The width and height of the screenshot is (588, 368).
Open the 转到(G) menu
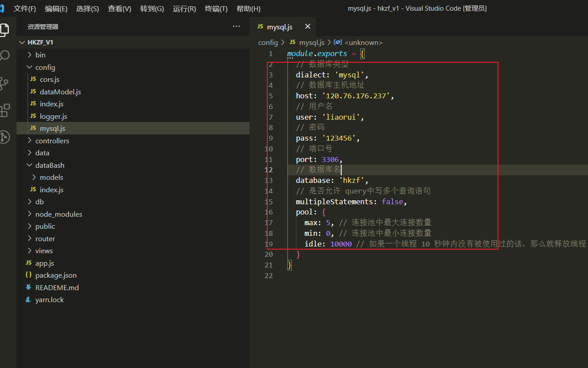tap(152, 9)
